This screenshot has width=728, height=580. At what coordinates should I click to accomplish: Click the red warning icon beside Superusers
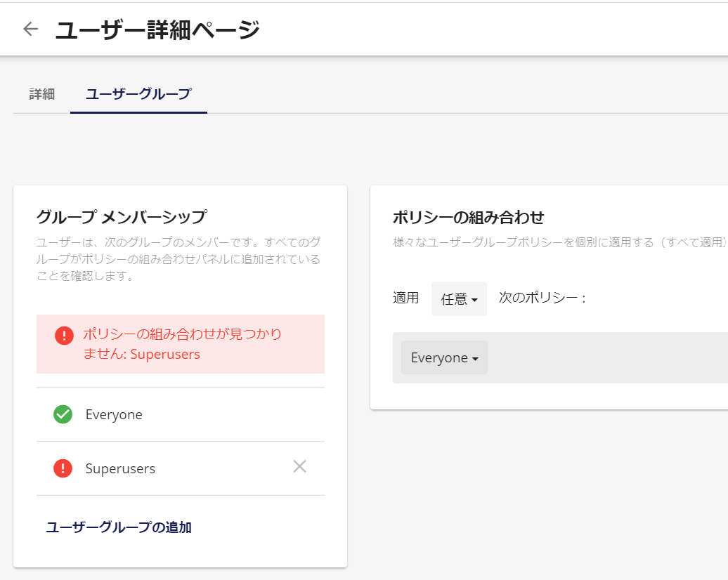[x=63, y=468]
